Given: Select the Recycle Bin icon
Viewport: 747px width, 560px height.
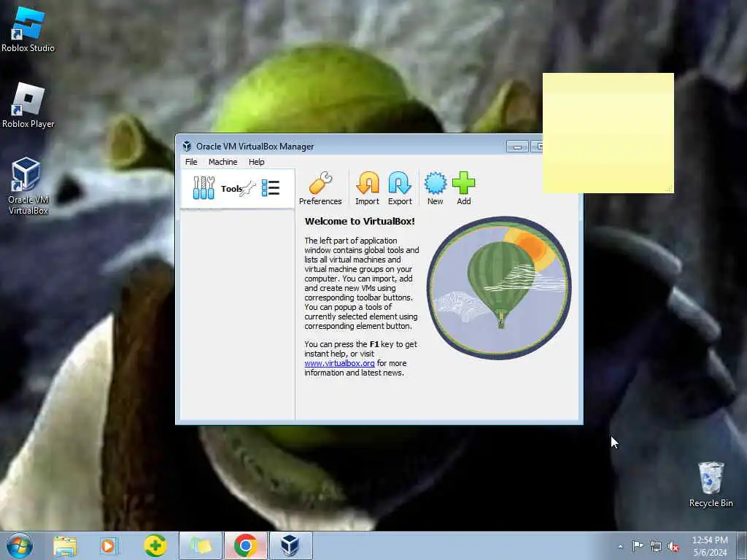Looking at the screenshot, I should coord(711,484).
